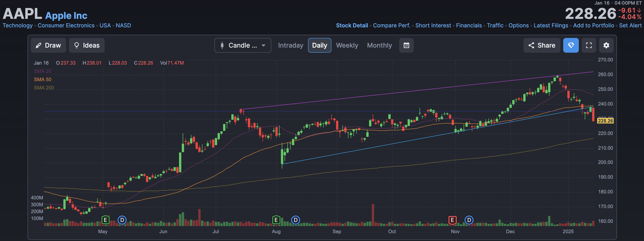Viewport: 644px width, 241px height.
Task: Open the calendar date range icon
Action: coord(406,45)
